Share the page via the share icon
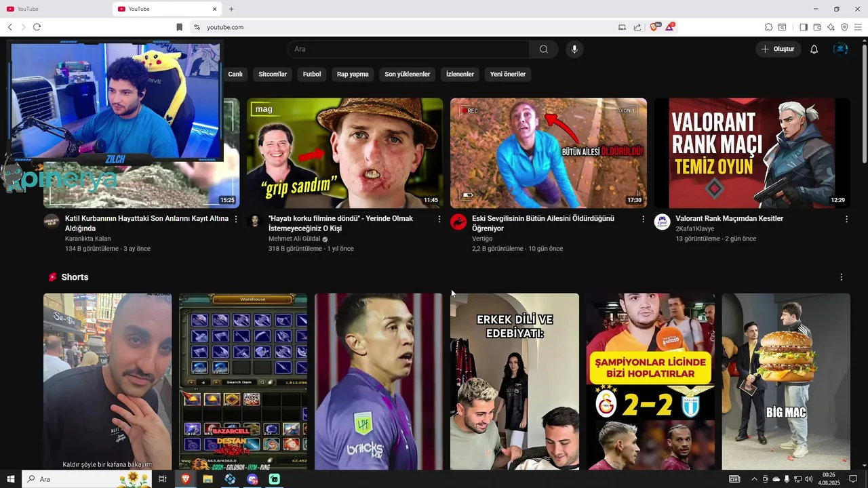Viewport: 868px width, 488px height. [x=637, y=27]
